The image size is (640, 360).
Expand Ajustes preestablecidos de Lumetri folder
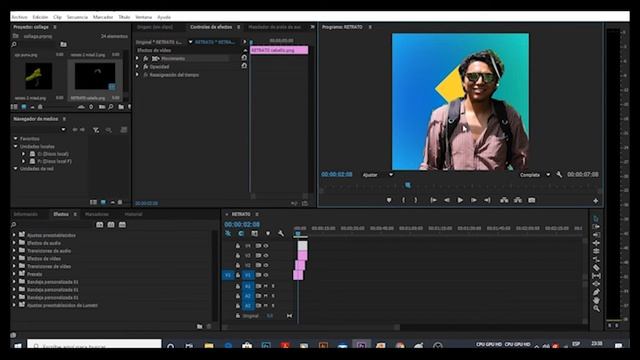coord(14,305)
